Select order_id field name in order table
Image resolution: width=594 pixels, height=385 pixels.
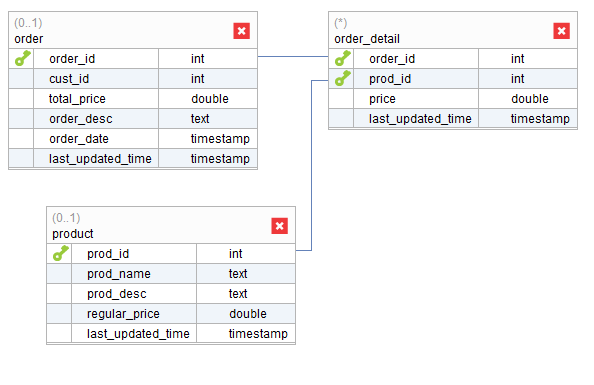click(x=72, y=59)
